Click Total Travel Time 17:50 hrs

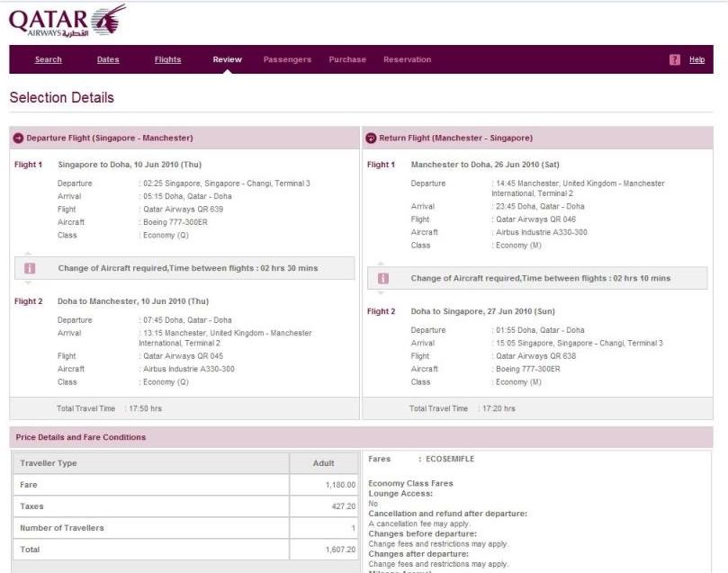[x=109, y=408]
